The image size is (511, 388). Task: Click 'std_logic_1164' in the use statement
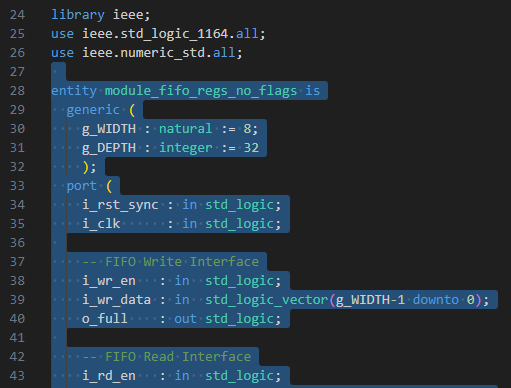pyautogui.click(x=174, y=34)
